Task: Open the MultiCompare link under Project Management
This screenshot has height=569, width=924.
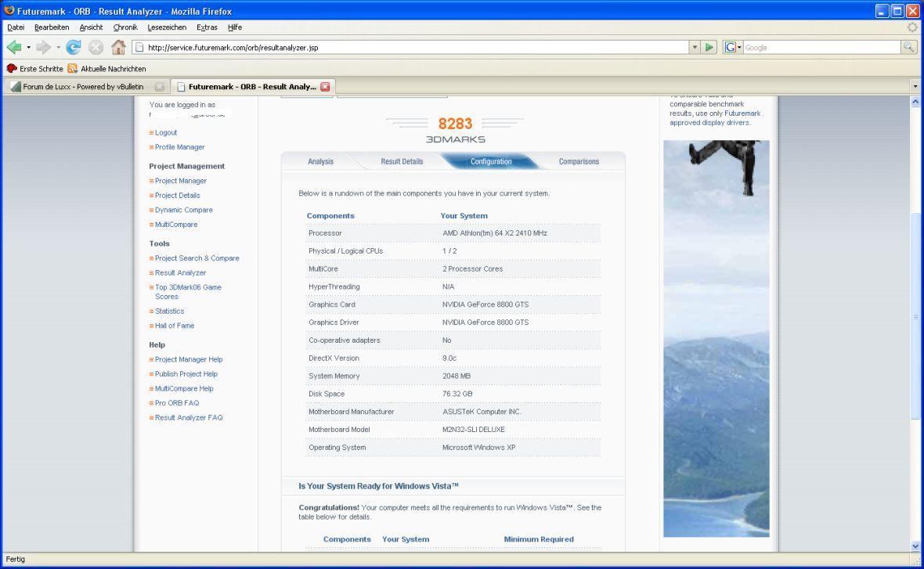Action: click(175, 225)
